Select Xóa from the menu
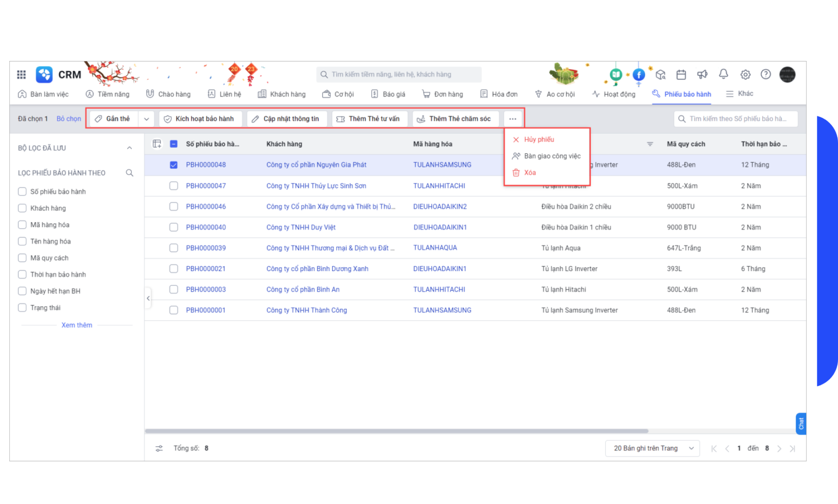 click(530, 173)
